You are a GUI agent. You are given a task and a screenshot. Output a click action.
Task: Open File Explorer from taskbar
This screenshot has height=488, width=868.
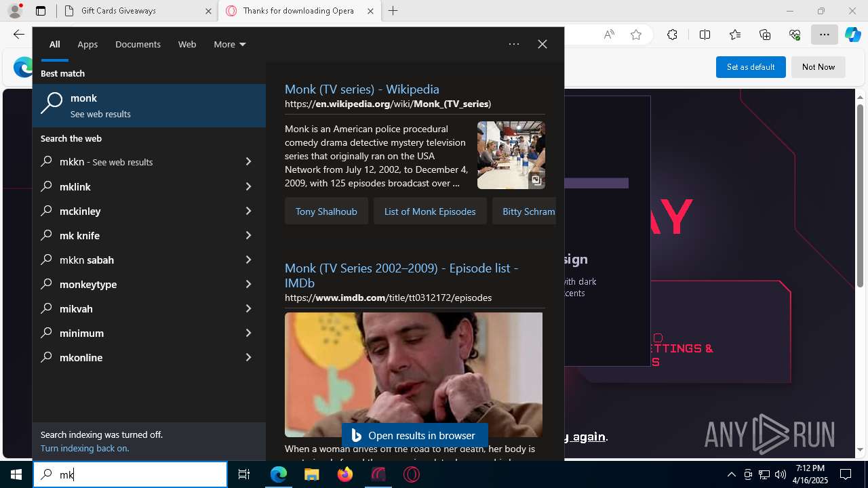tap(312, 474)
